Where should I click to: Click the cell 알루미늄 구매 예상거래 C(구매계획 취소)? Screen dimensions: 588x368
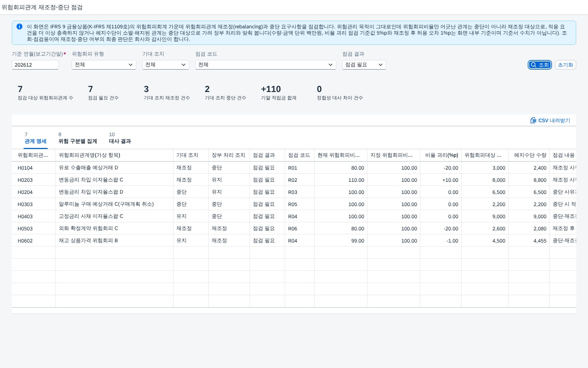click(106, 204)
